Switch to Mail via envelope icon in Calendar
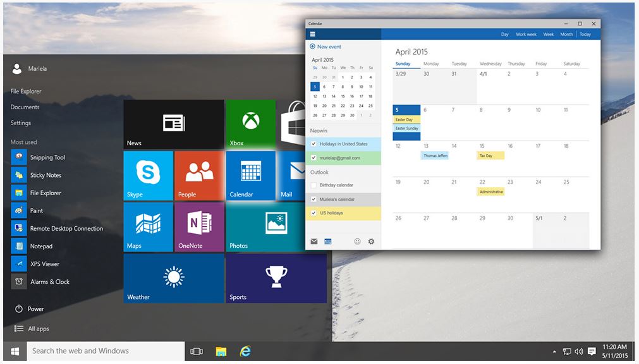The width and height of the screenshot is (639, 364). (x=313, y=241)
